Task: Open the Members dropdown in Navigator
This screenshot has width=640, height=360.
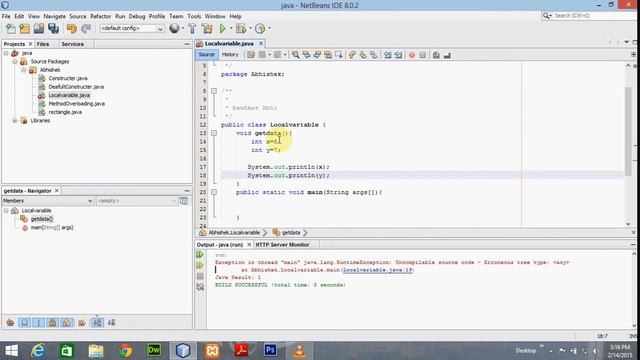Action: coord(47,201)
